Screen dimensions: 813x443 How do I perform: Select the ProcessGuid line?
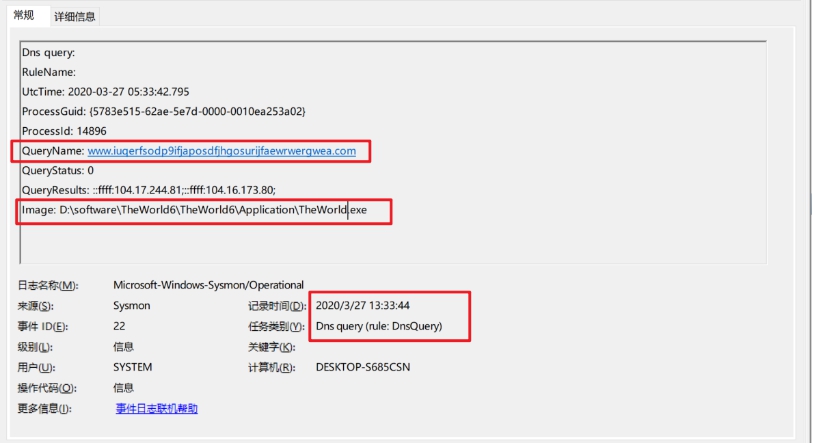point(164,112)
